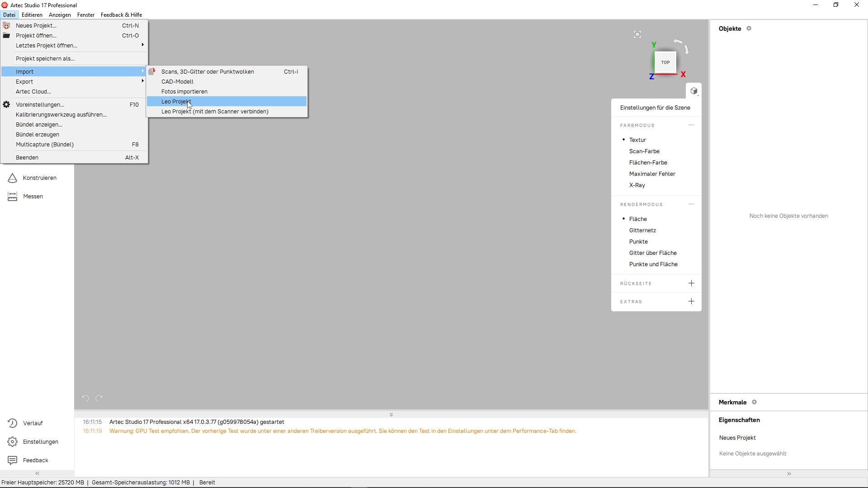Select Bündel anzeigen menu entry
The width and height of the screenshot is (868, 488).
coord(75,125)
